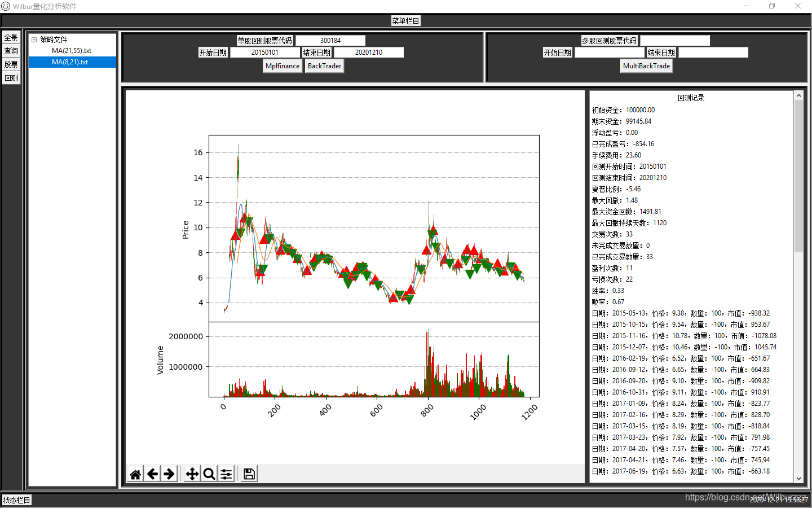The width and height of the screenshot is (812, 508).
Task: Click the 回测记录 heading
Action: pyautogui.click(x=691, y=98)
